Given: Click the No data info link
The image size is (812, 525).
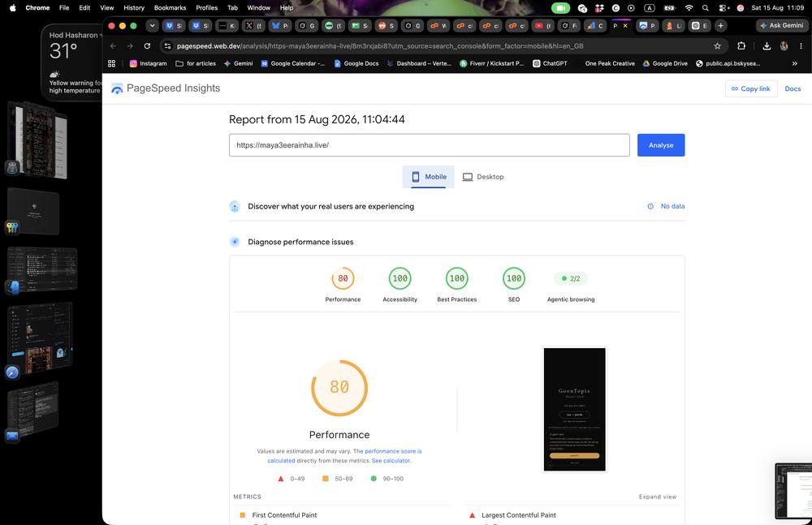Looking at the screenshot, I should click(666, 206).
